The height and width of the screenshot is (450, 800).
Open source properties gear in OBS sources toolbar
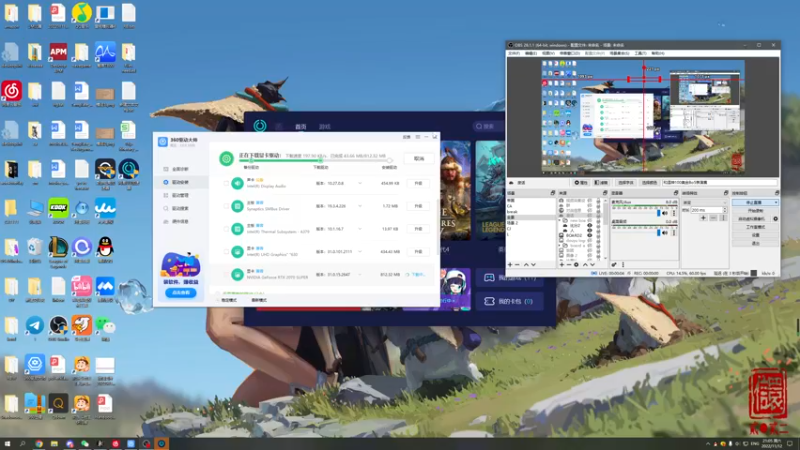(x=576, y=264)
